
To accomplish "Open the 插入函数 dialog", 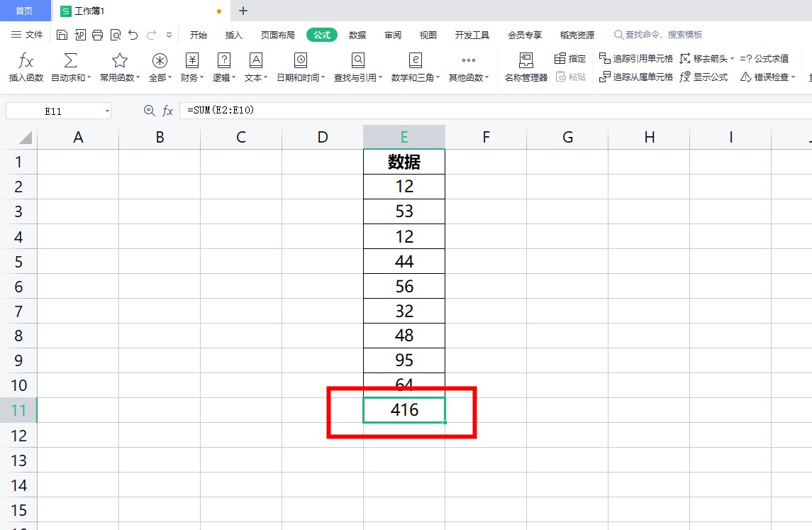I will tap(26, 67).
